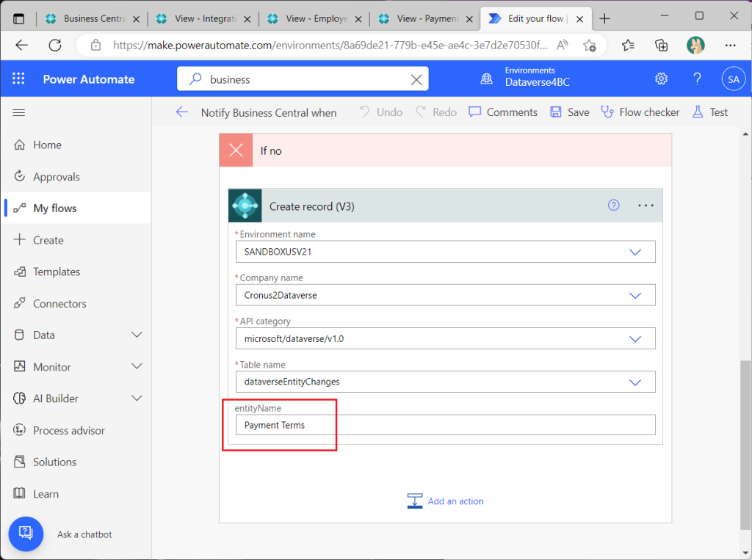Switch to the View - Employee tab
The image size is (752, 560).
pyautogui.click(x=314, y=18)
